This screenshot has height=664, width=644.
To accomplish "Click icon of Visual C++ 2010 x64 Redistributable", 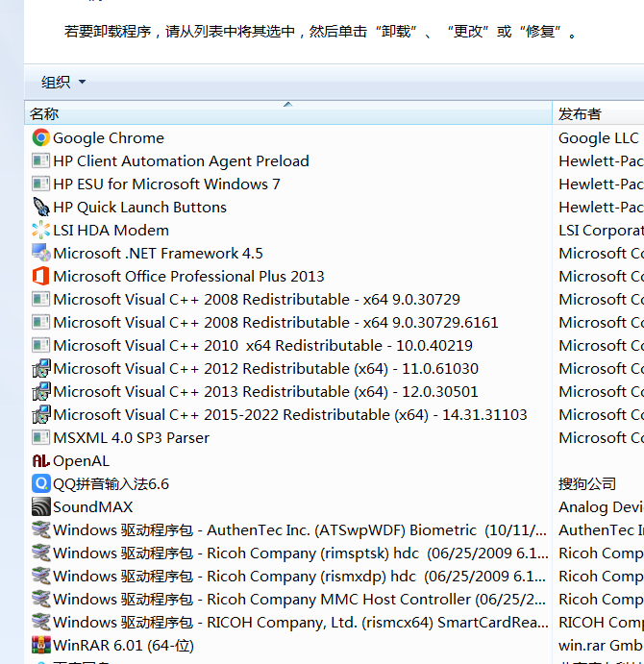I will (40, 345).
